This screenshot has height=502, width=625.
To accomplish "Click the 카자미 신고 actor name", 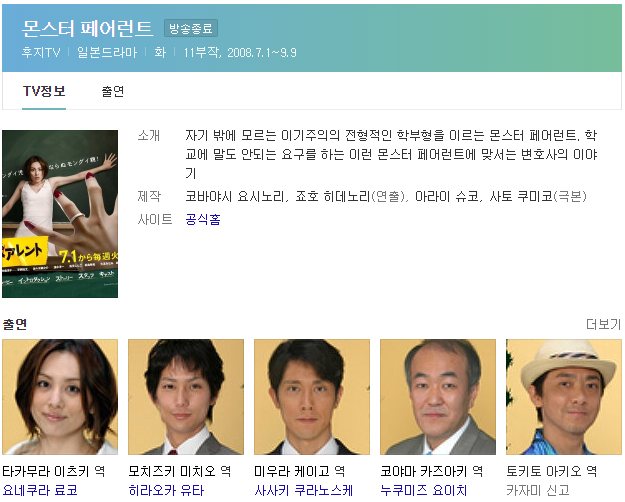I will (x=538, y=490).
